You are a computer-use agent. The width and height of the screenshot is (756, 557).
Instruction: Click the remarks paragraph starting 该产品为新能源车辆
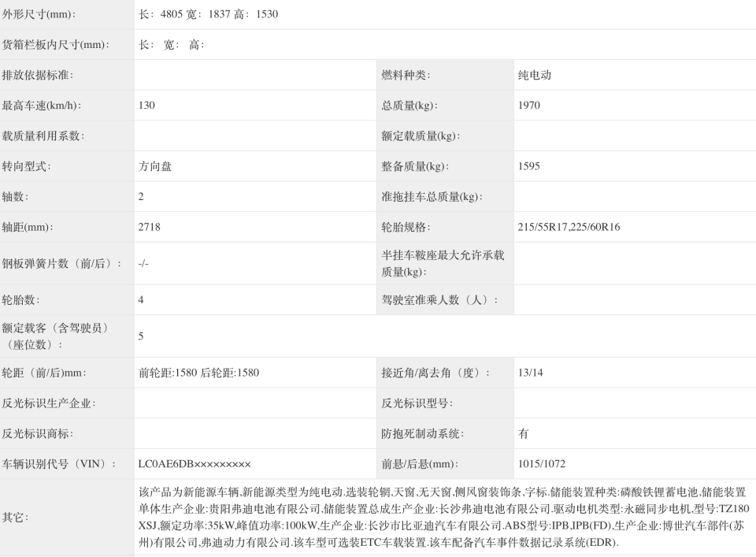coord(443,518)
